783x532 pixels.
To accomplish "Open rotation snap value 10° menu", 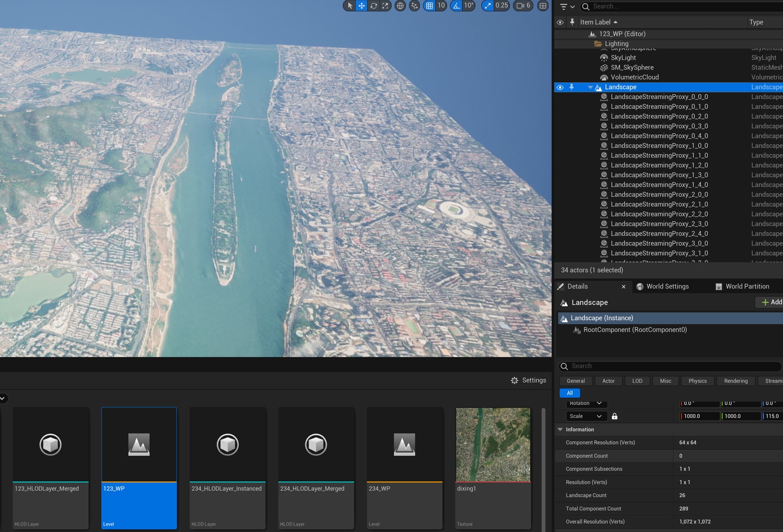I will (x=469, y=5).
